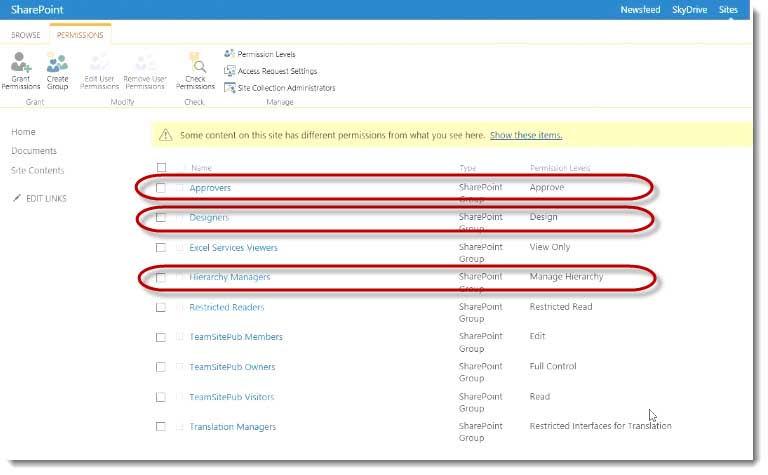768x475 pixels.
Task: Click the Restricted Read permission text
Action: point(561,307)
